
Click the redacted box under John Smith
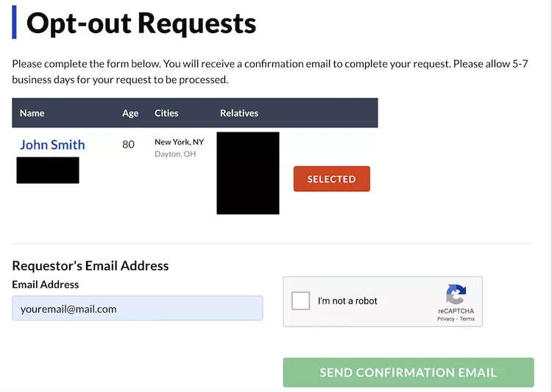(48, 171)
